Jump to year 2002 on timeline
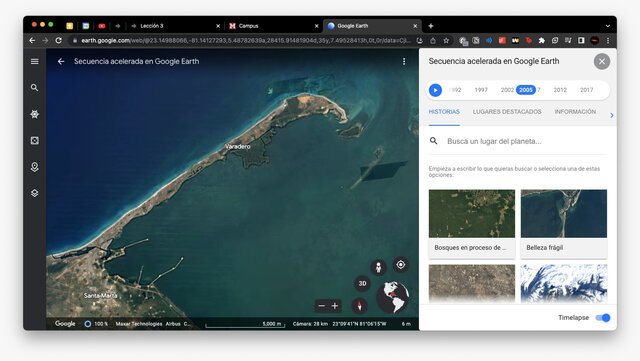Image resolution: width=640 pixels, height=361 pixels. [x=507, y=90]
